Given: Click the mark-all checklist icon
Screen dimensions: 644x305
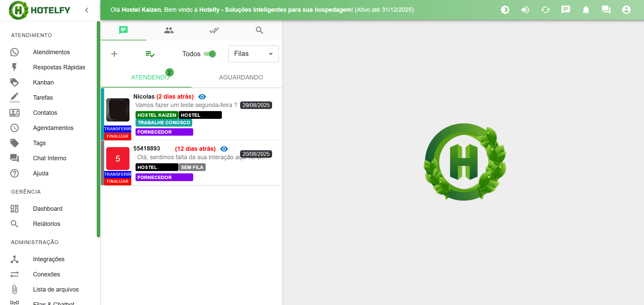Looking at the screenshot, I should (x=150, y=54).
